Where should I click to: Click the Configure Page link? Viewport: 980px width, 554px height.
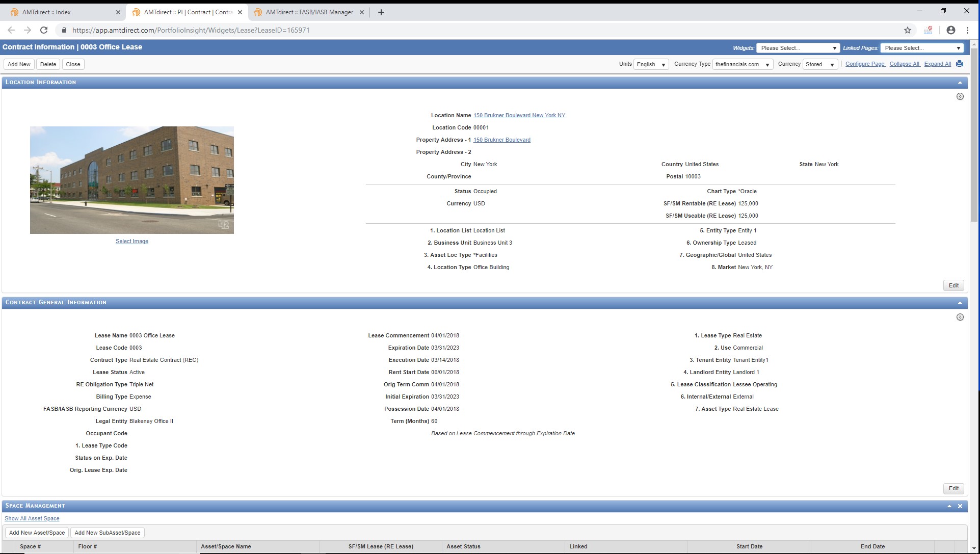click(865, 64)
